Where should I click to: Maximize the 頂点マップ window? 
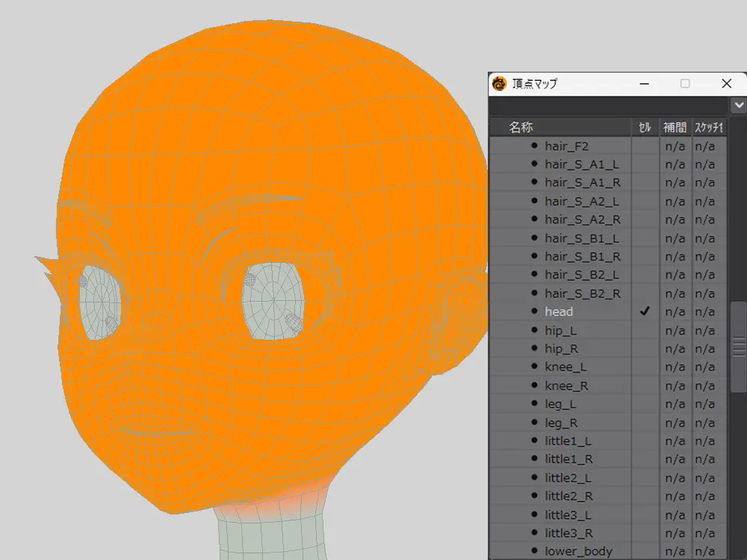pyautogui.click(x=685, y=84)
